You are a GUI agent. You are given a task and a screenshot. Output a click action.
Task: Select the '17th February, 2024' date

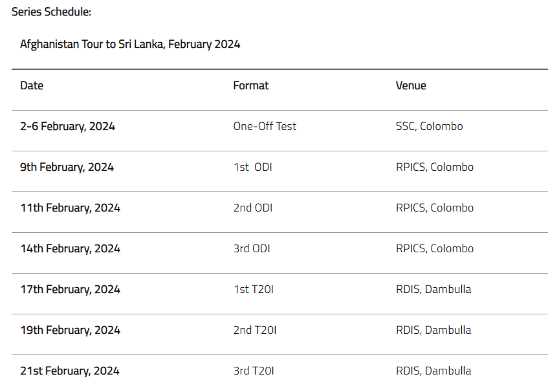[70, 289]
